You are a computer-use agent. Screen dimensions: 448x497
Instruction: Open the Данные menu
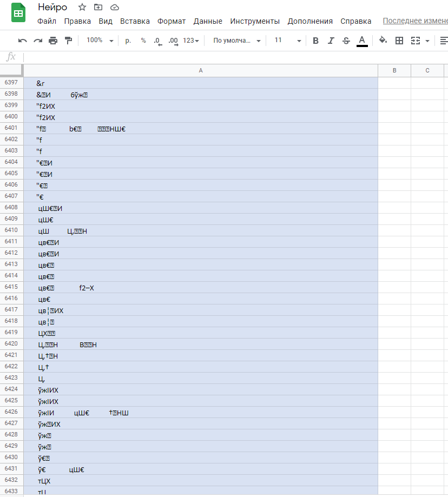click(x=208, y=21)
